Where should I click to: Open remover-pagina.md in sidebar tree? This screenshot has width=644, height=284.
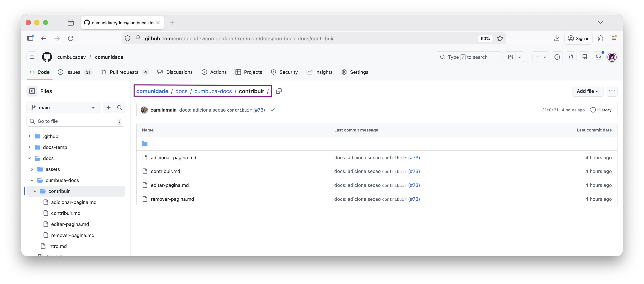coord(73,235)
